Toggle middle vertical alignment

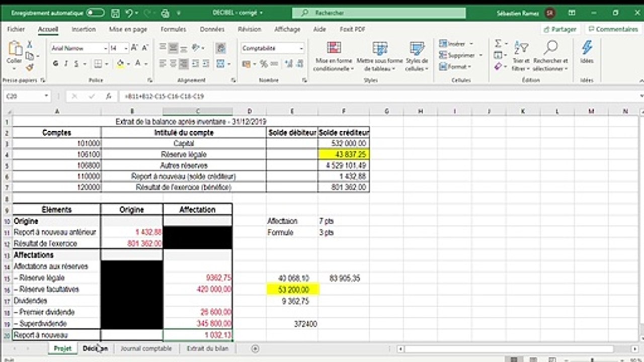click(173, 48)
